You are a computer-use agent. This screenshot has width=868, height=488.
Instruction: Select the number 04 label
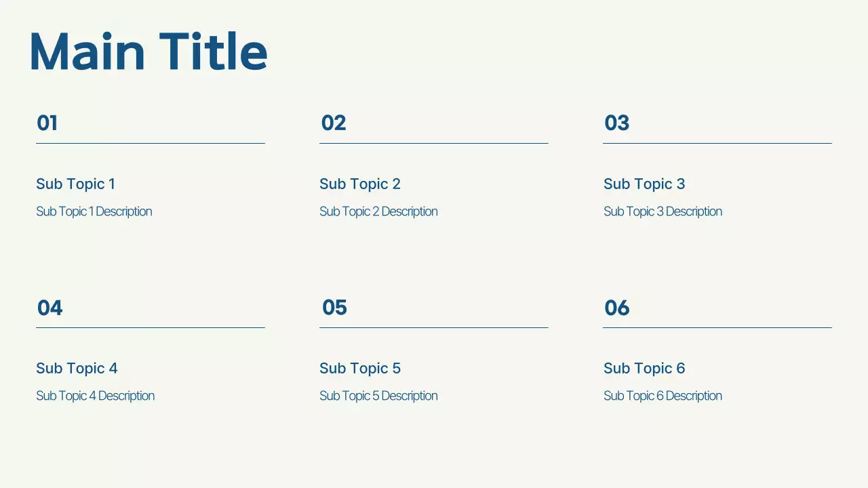[50, 308]
